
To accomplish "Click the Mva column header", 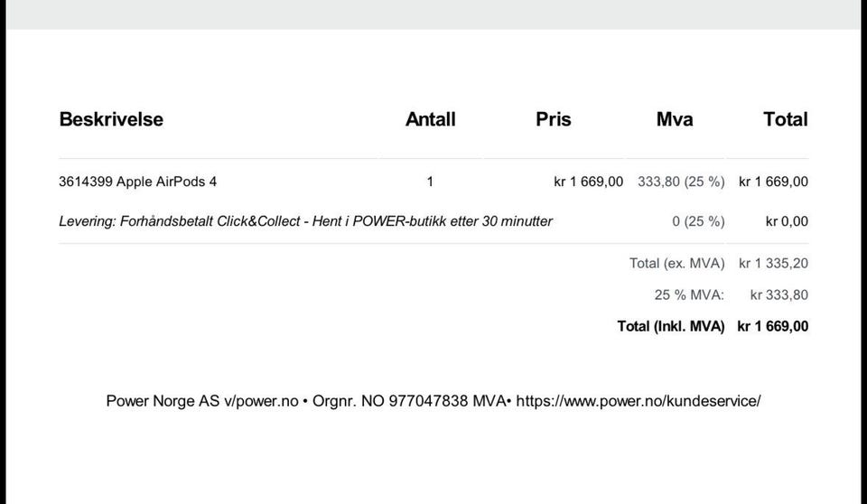I will [675, 119].
